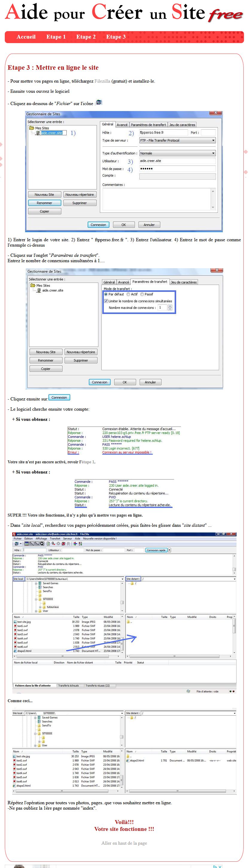Viewport: 250px width, 868px height.
Task: Open the Serveur menu in FileZilla
Action: coord(68,538)
